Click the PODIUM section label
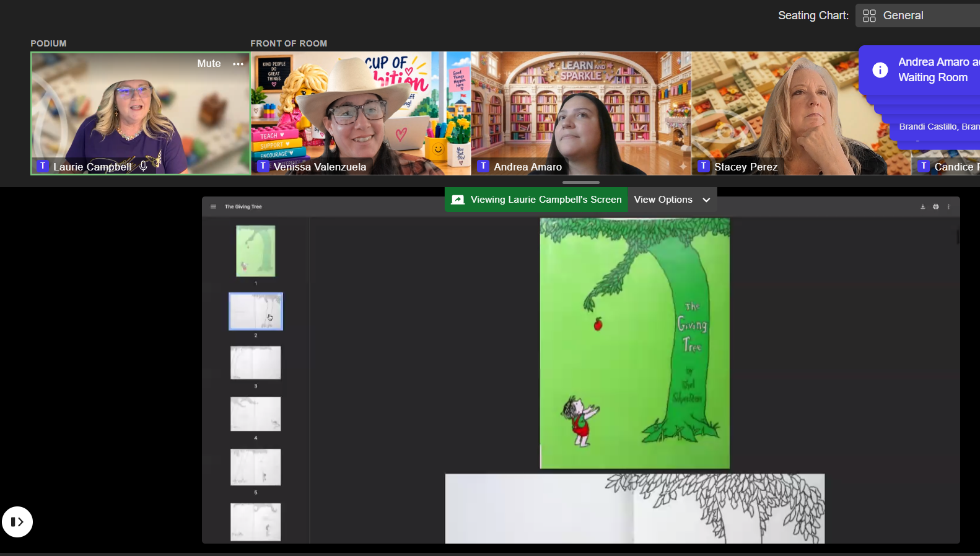Image resolution: width=980 pixels, height=556 pixels. 48,43
